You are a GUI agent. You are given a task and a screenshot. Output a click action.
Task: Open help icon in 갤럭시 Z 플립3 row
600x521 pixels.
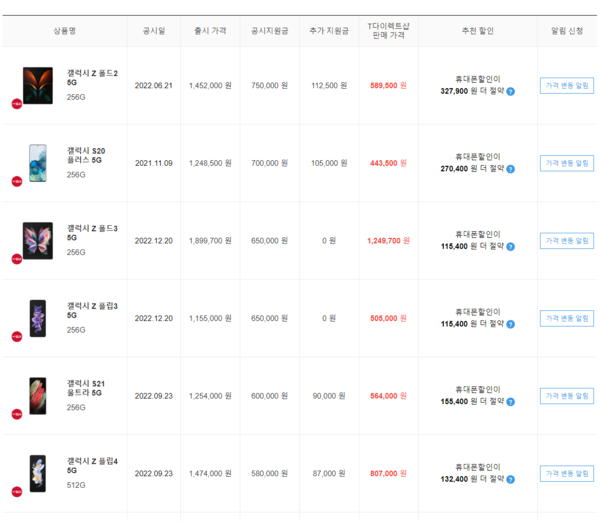click(x=510, y=324)
